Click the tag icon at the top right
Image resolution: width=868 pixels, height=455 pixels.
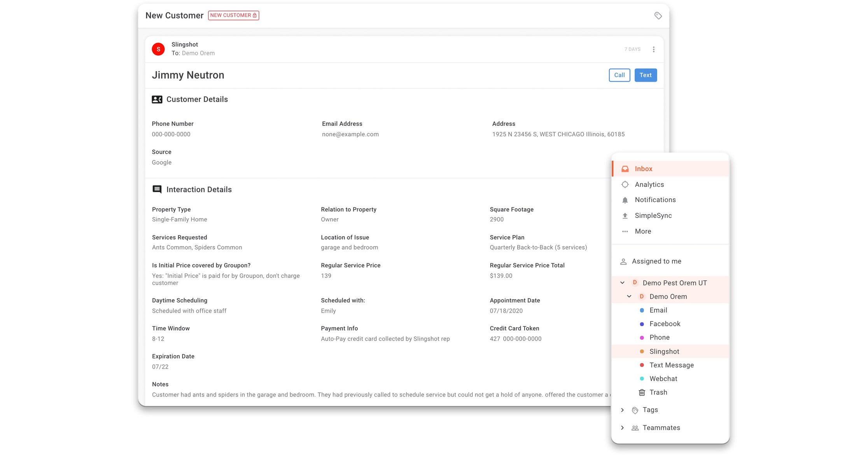pos(658,16)
